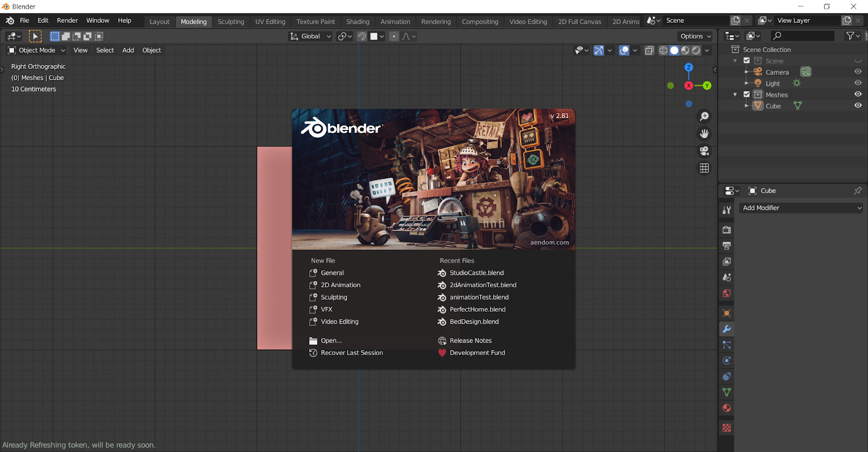Open the Object Constraints properties tab
The image size is (868, 452).
(726, 376)
